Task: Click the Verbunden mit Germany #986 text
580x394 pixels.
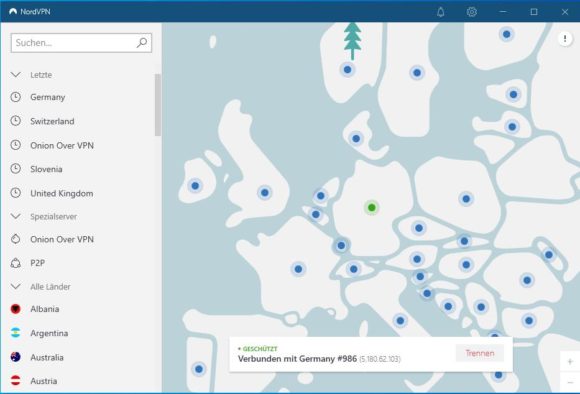Action: 297,359
